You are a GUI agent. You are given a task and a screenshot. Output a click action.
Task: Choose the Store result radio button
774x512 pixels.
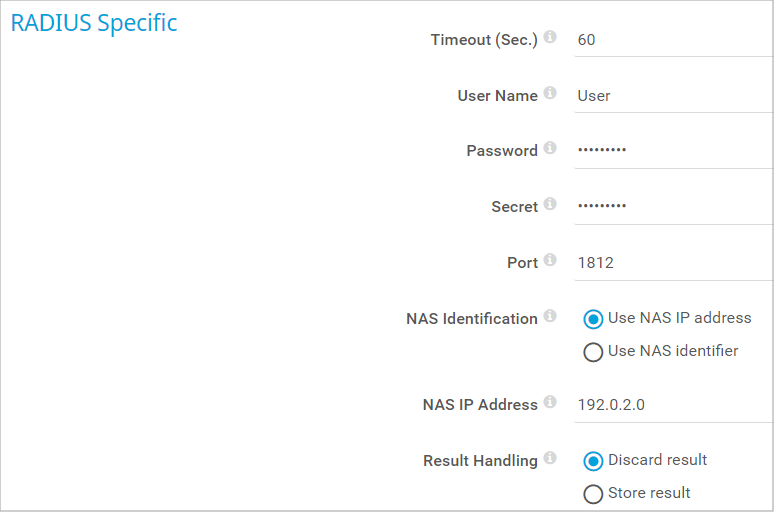(593, 494)
